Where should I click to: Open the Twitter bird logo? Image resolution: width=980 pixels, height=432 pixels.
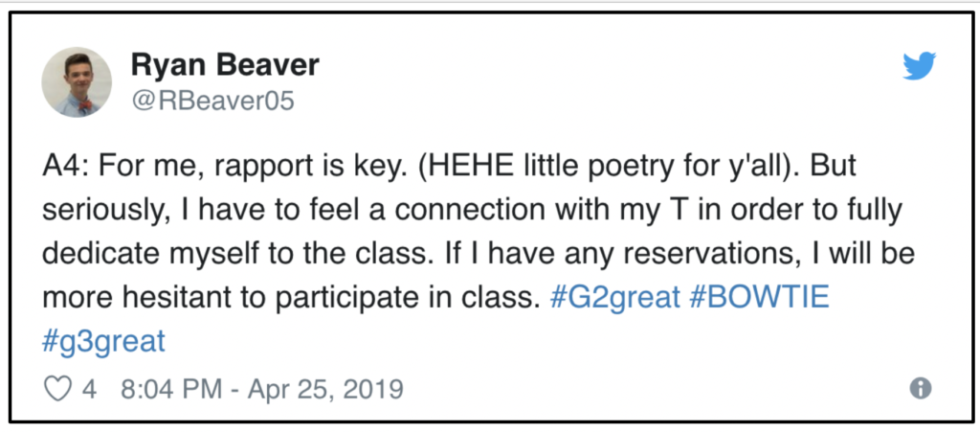point(920,66)
